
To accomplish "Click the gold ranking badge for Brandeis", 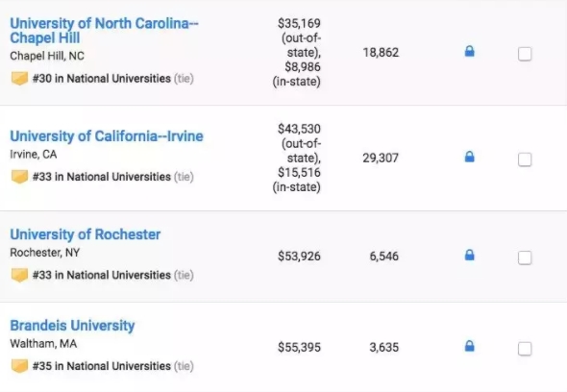I will click(x=19, y=366).
